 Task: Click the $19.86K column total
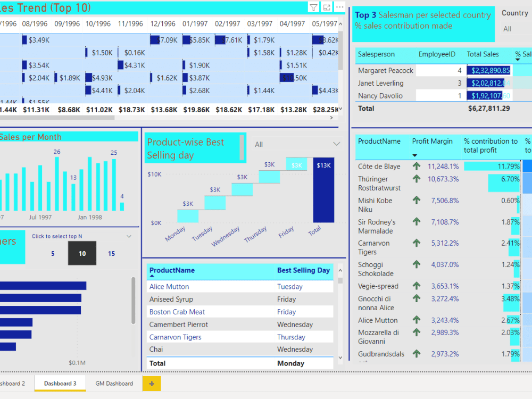pyautogui.click(x=196, y=110)
